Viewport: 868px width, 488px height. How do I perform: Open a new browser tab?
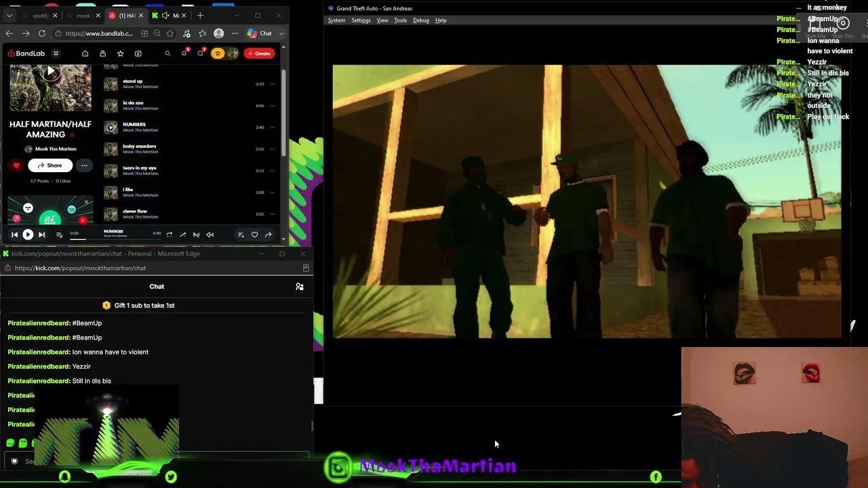click(200, 16)
